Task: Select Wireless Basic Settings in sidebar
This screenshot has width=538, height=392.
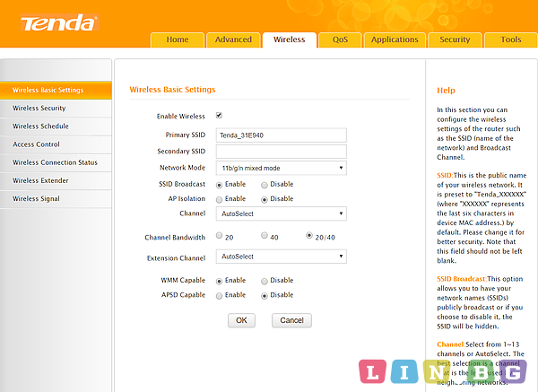Action: pos(56,91)
